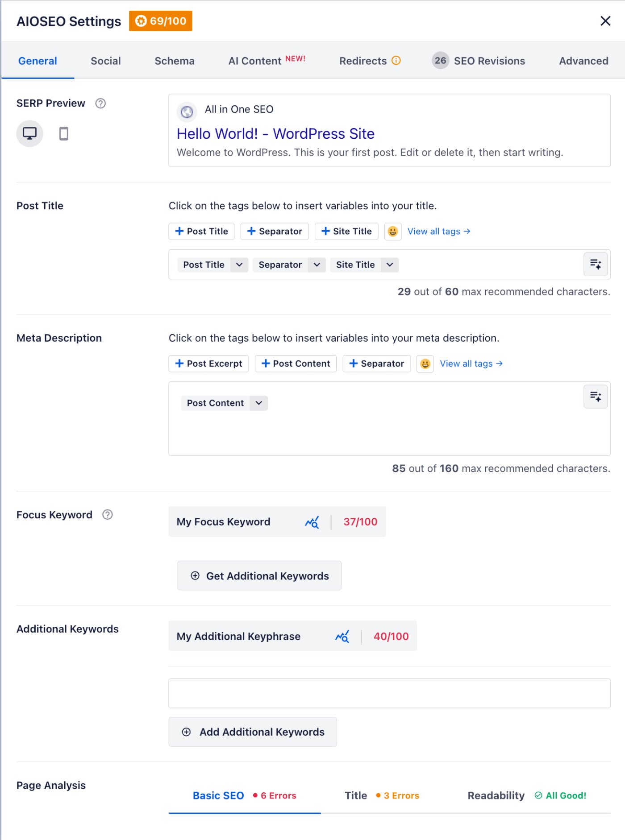Viewport: 625px width, 840px height.
Task: Click AI generate icon in Post Title field
Action: pos(595,265)
